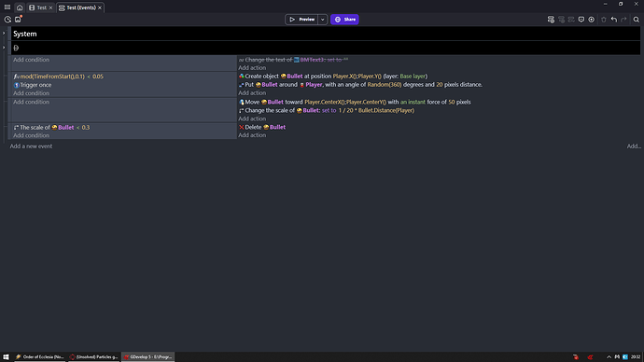The image size is (644, 362).
Task: Click Add condition in the Move Bullet event
Action: (x=31, y=102)
